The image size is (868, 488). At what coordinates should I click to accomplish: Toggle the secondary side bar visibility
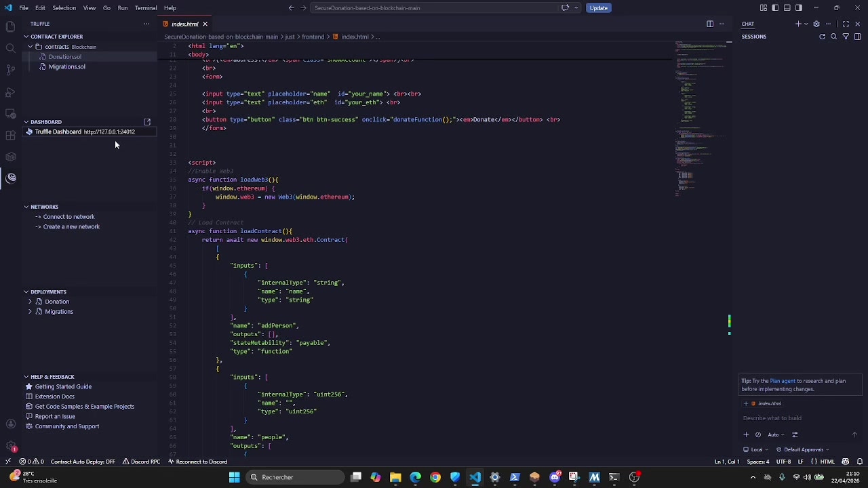[799, 8]
